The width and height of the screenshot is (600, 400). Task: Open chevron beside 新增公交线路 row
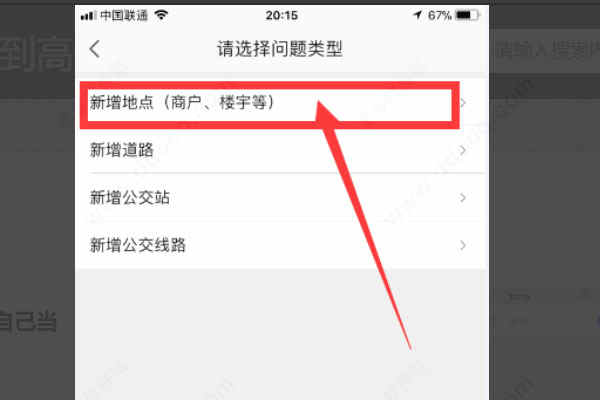coord(463,245)
